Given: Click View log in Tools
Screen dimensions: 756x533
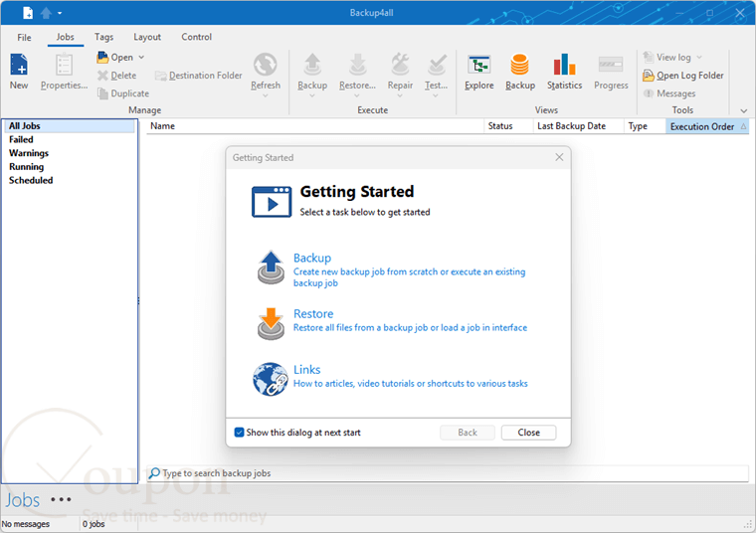Looking at the screenshot, I should (666, 58).
